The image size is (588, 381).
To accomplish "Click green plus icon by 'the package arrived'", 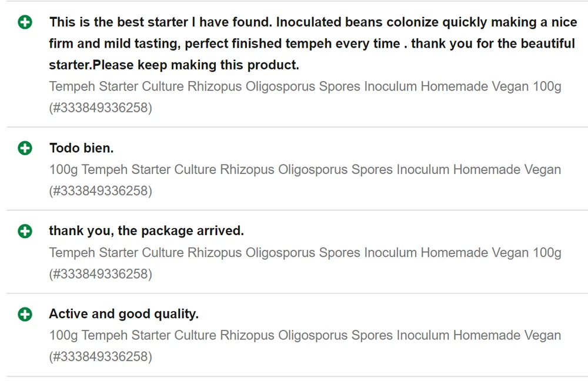I will click(x=25, y=231).
